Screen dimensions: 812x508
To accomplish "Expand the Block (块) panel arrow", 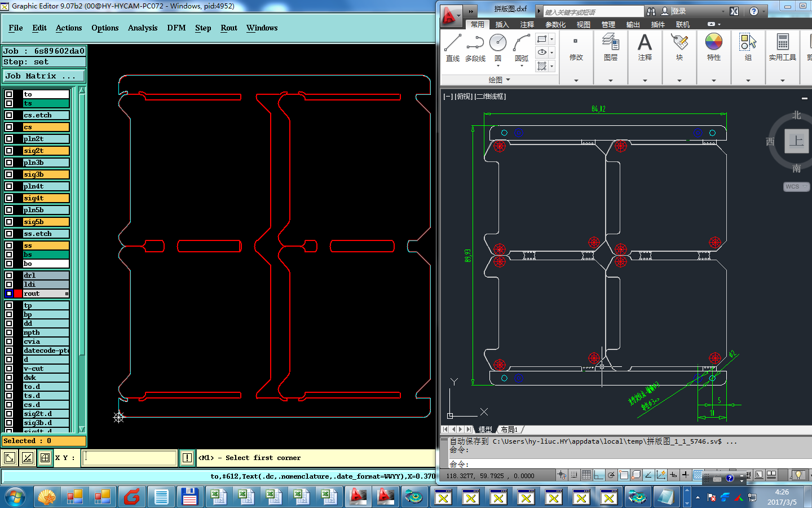I will pos(679,81).
